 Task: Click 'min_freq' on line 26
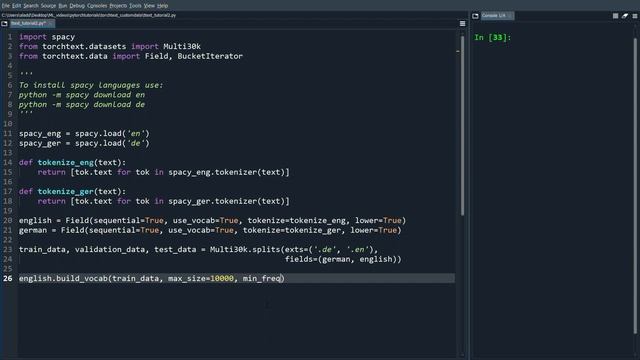point(261,278)
